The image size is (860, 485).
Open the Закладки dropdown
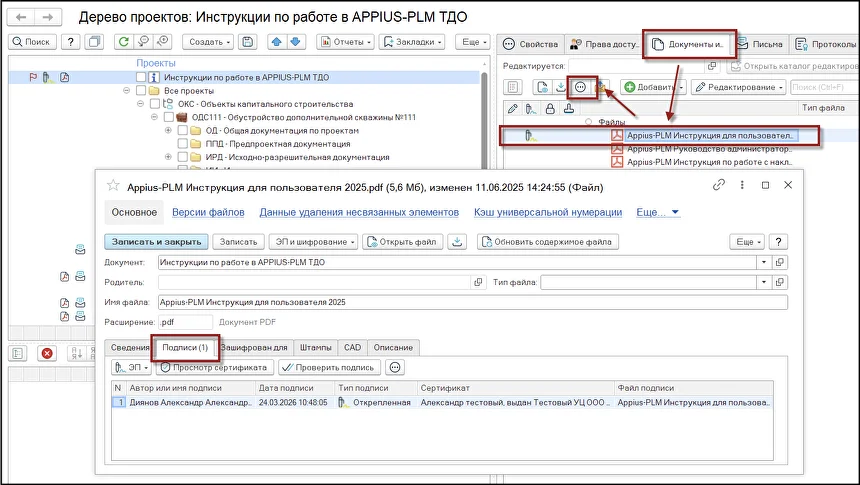tap(412, 42)
